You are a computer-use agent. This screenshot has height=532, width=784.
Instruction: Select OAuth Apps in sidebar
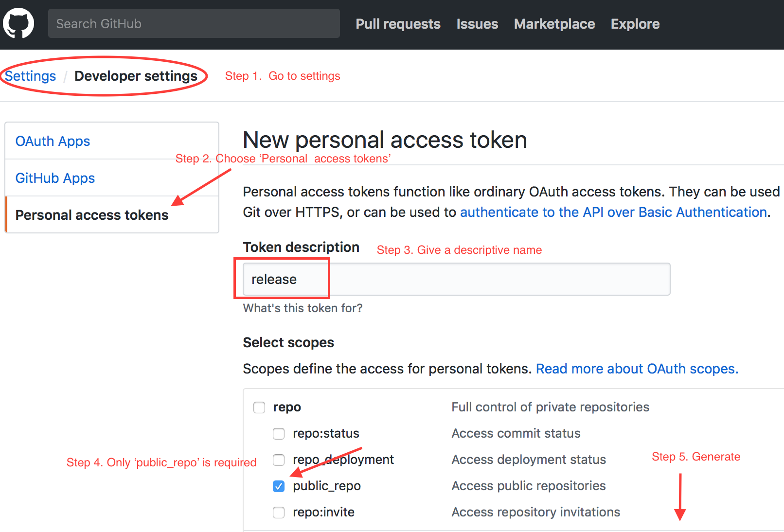53,141
